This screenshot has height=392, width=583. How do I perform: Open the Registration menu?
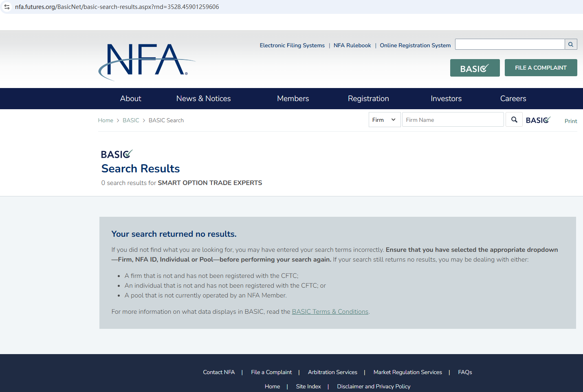[368, 99]
